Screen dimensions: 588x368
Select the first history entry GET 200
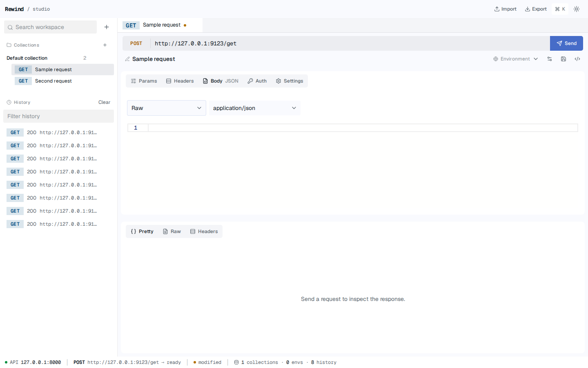pos(58,132)
